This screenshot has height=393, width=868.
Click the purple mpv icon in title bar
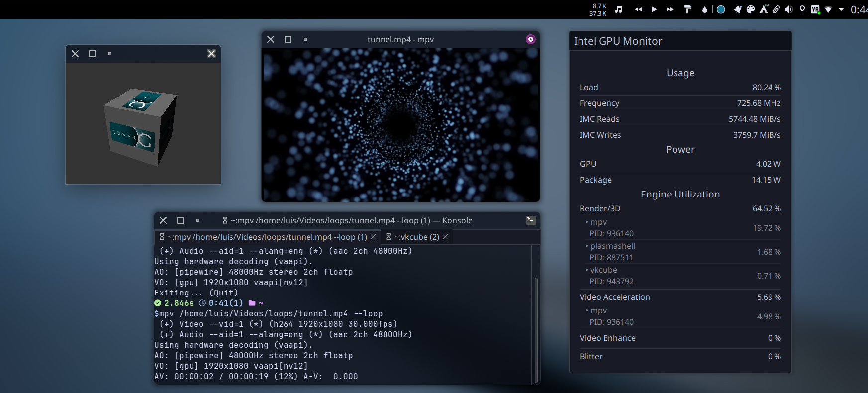coord(531,39)
